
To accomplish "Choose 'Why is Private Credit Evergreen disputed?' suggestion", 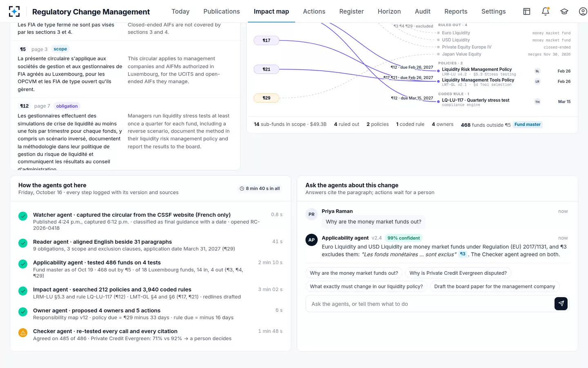I will (x=458, y=273).
